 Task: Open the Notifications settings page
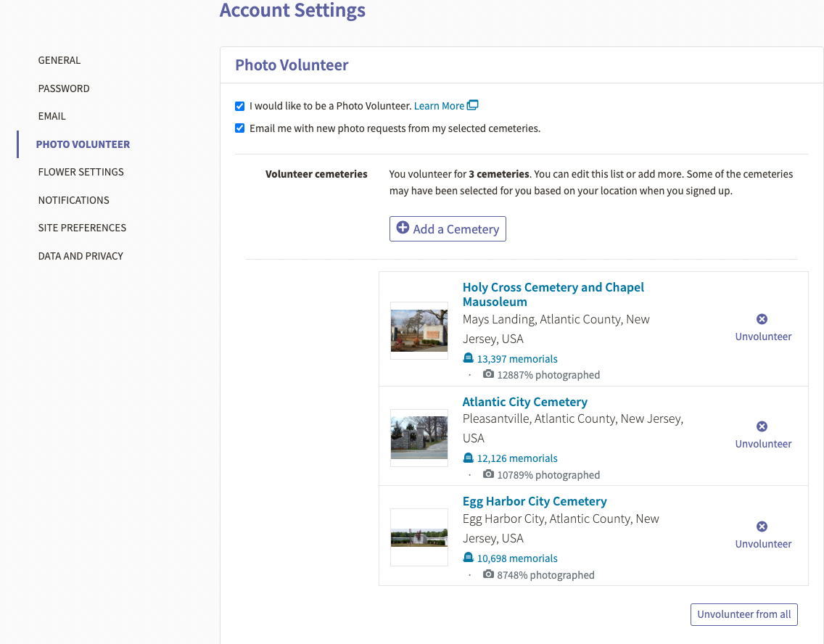click(x=73, y=200)
